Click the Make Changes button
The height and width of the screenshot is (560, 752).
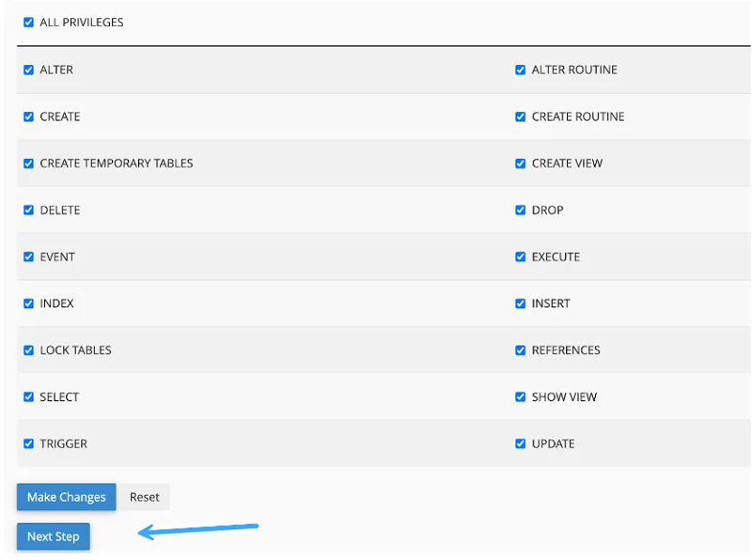[x=66, y=497]
